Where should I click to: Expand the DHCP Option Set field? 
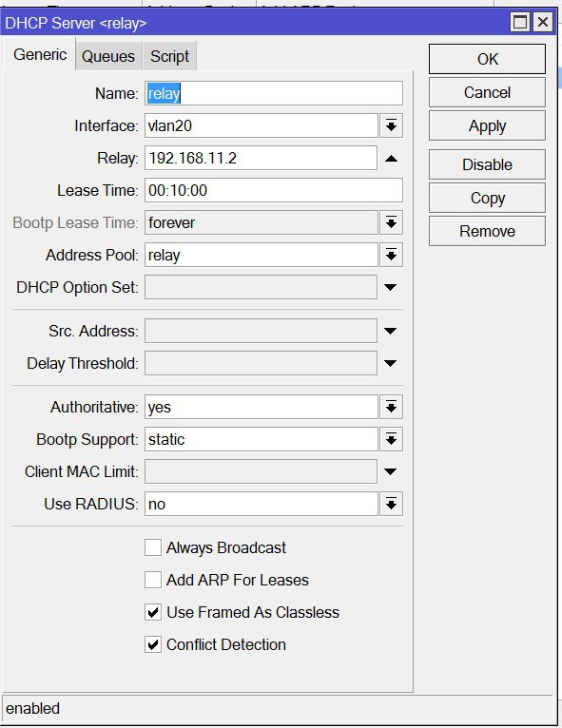[x=391, y=287]
